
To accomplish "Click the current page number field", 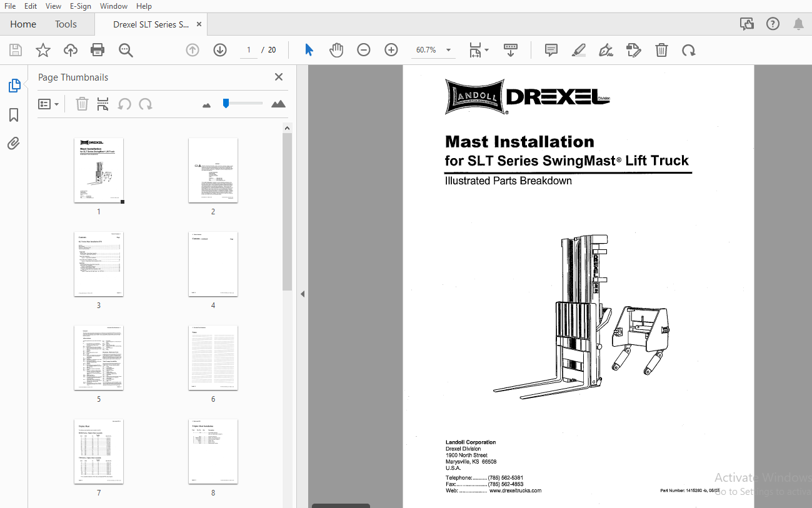I will pyautogui.click(x=248, y=50).
